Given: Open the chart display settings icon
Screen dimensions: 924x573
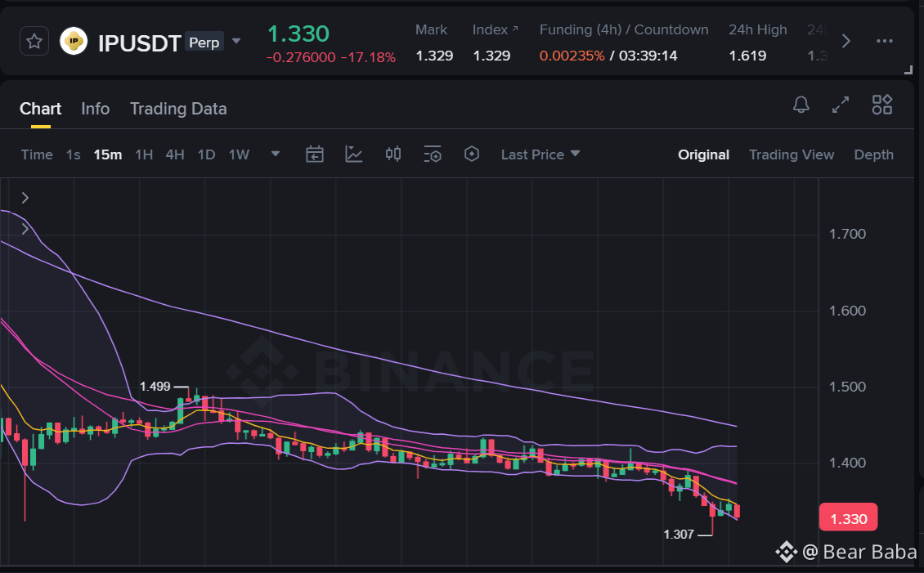Looking at the screenshot, I should (433, 154).
